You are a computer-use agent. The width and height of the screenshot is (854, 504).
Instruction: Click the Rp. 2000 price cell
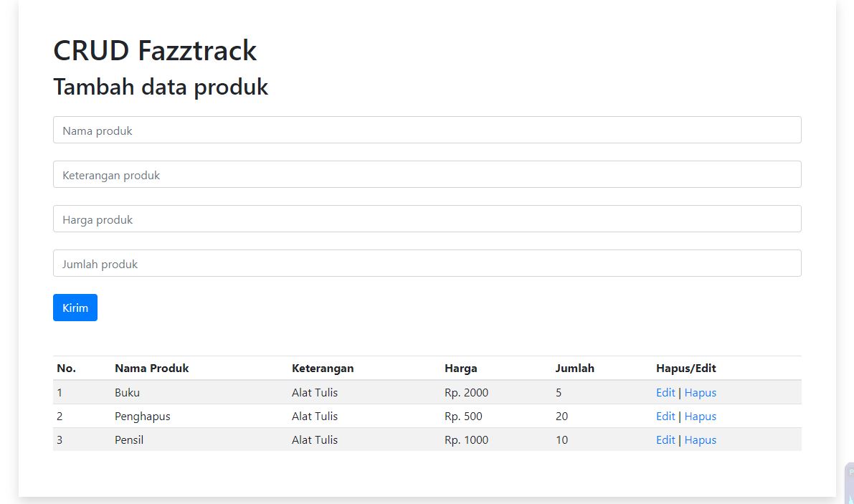pyautogui.click(x=466, y=392)
